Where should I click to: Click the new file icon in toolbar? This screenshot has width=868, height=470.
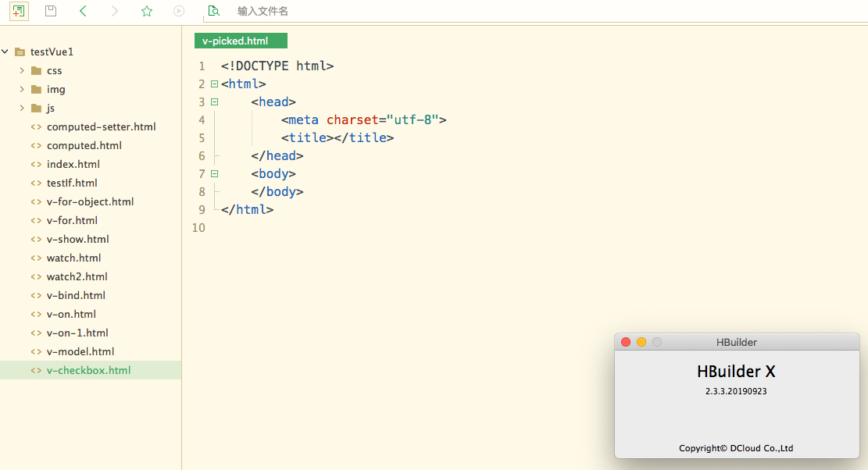click(20, 11)
